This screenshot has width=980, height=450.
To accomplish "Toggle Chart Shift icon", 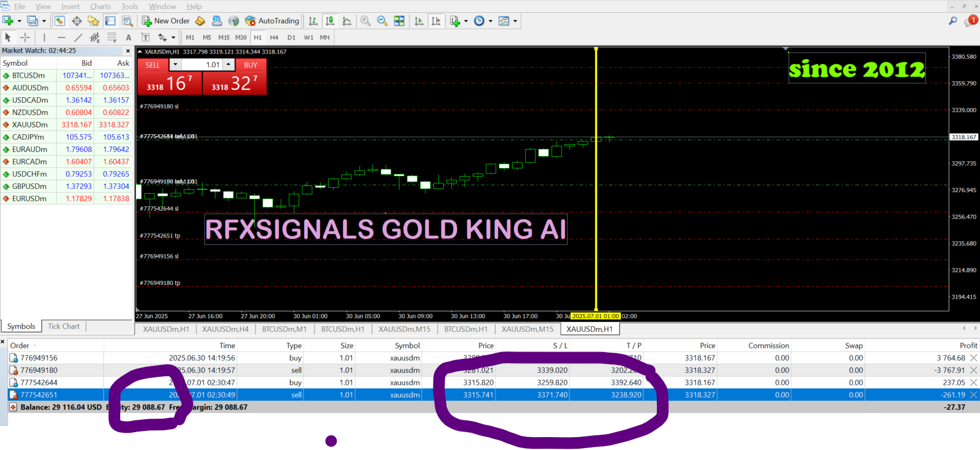I will tap(436, 21).
